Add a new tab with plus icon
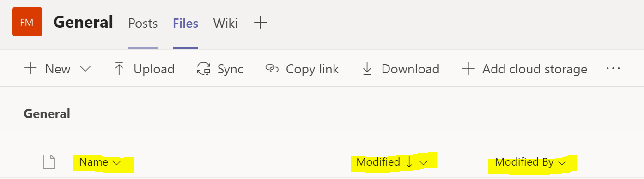 point(261,22)
